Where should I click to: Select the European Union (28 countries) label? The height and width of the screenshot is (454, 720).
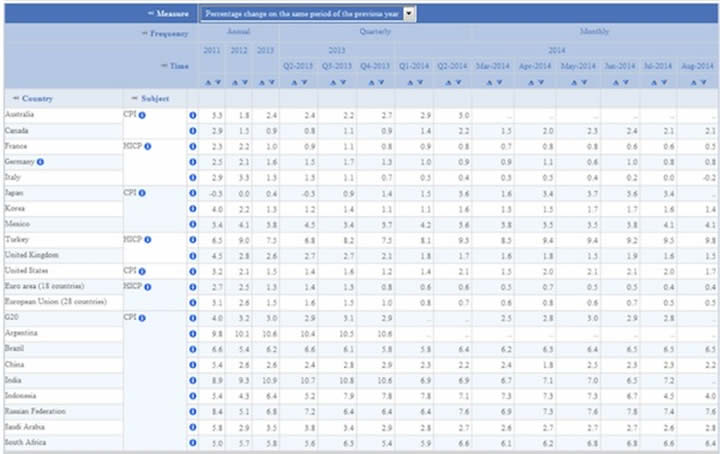pos(56,302)
